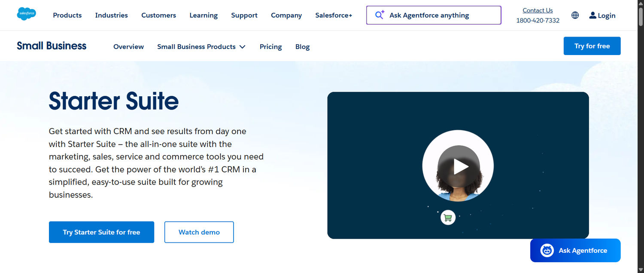This screenshot has width=644, height=273.
Task: Open Ask Agentforce chat assistant
Action: tap(575, 250)
